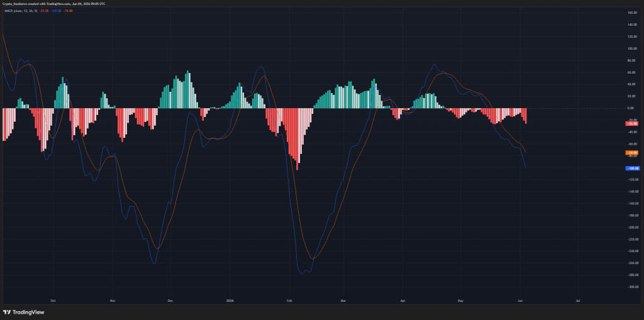Click the orange -74.90 signal tag on the axis
The height and width of the screenshot is (320, 644).
coord(631,153)
